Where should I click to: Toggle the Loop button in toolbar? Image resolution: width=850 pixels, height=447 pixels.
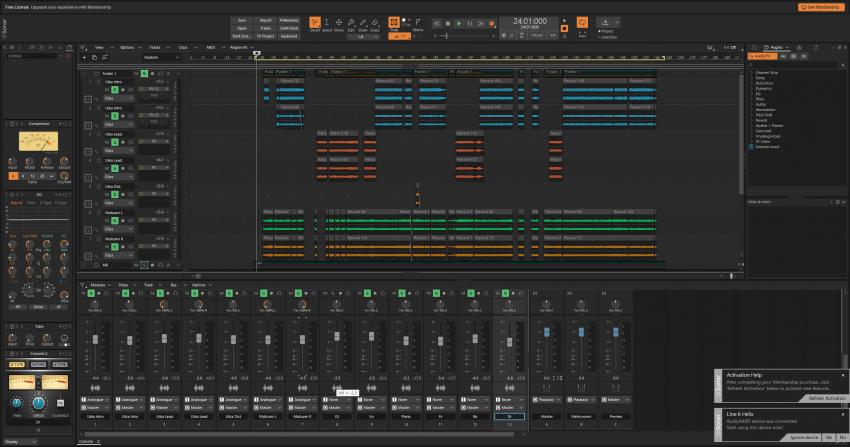point(583,20)
